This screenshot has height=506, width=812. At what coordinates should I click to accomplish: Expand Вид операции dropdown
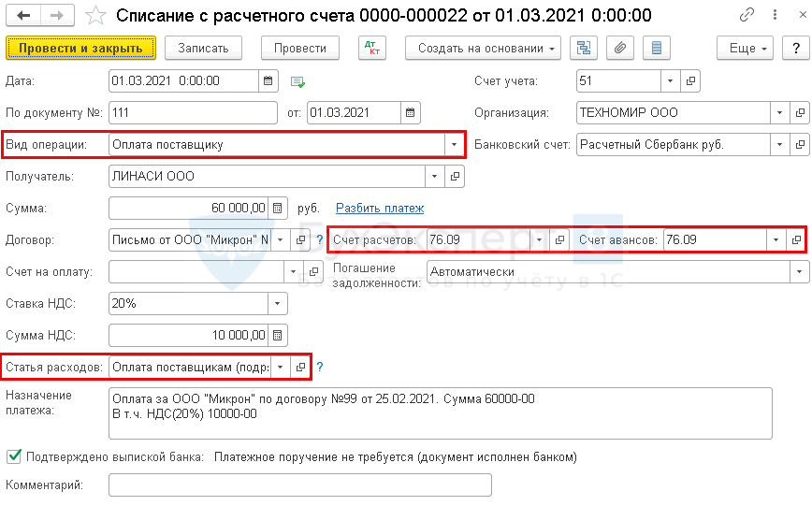[454, 144]
